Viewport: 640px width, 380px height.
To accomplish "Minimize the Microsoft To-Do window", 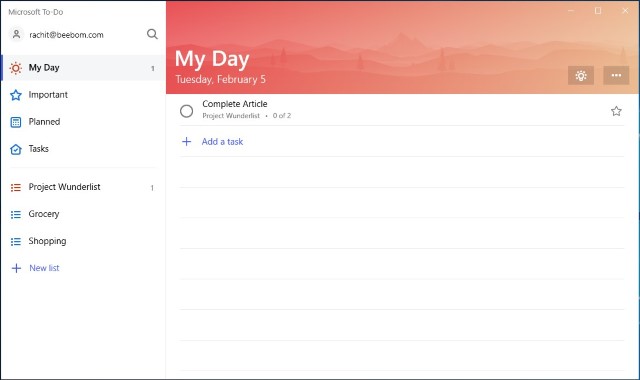I will 571,11.
